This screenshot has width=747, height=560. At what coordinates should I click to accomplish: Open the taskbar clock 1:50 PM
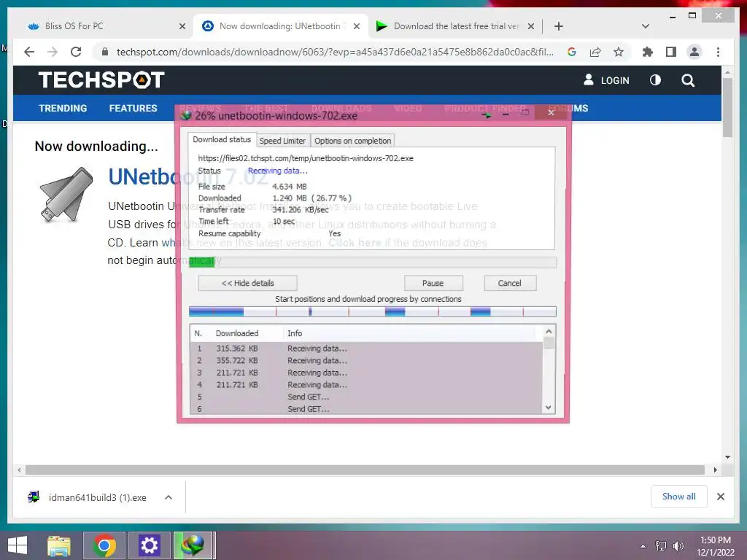(x=716, y=546)
